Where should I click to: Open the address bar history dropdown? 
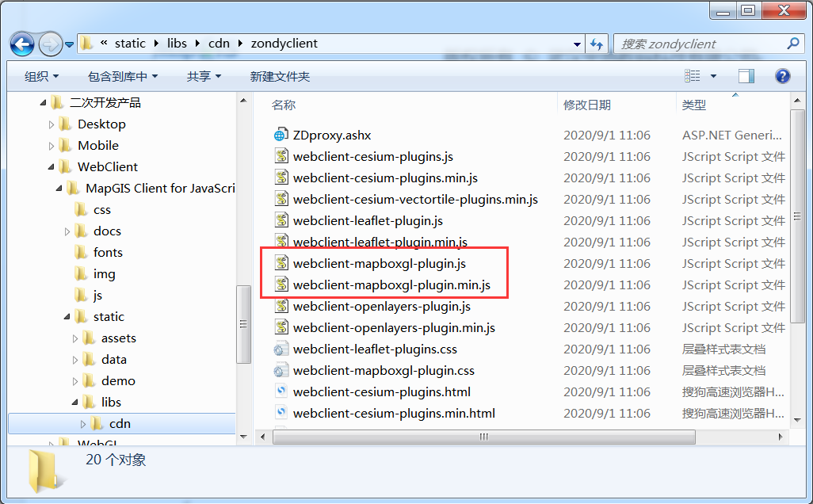[x=577, y=44]
